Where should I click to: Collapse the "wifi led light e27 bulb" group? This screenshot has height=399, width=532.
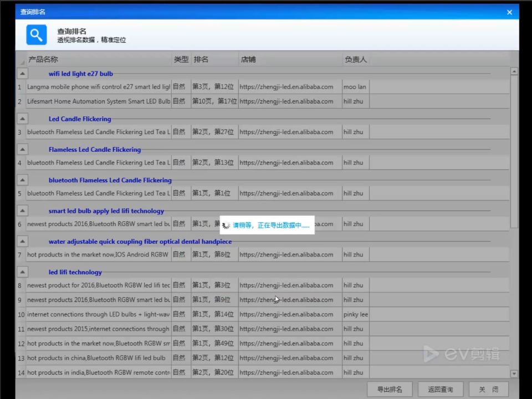click(22, 73)
